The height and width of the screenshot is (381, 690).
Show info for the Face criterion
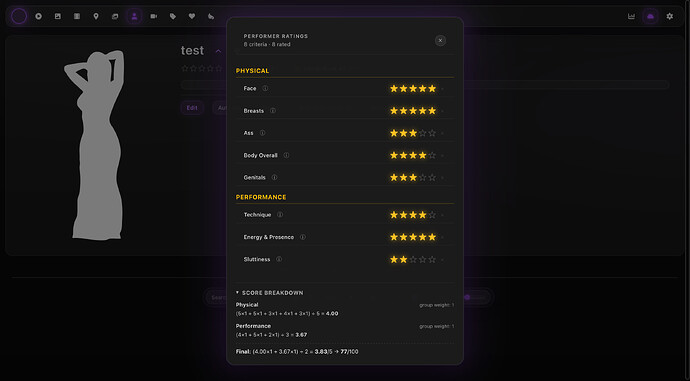[265, 88]
